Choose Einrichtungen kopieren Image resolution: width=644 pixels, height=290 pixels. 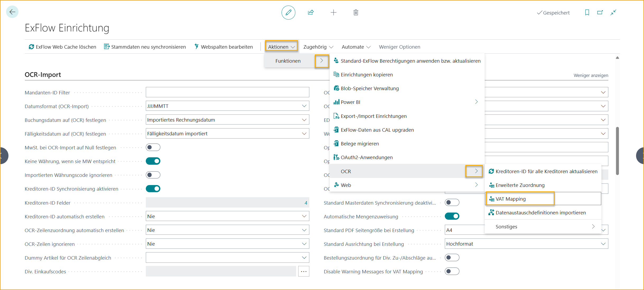click(407, 75)
